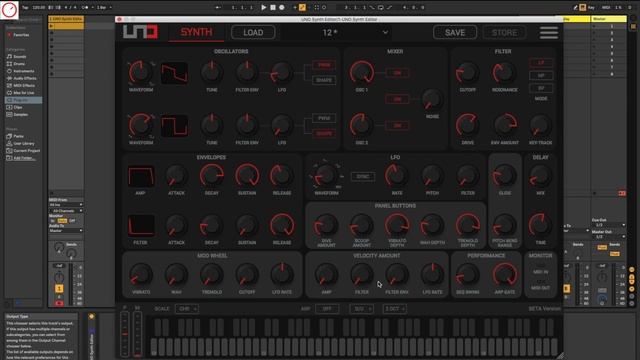Open the octave range 2 OCT dropdown
The width and height of the screenshot is (640, 360).
(395, 309)
